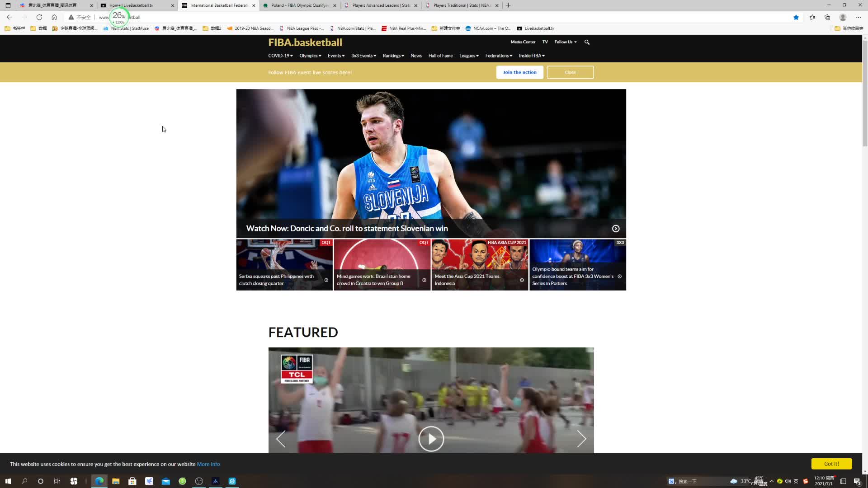Open the Serbia squeaks past Philippines thumbnail
Viewport: 868px width, 488px height.
[x=284, y=265]
